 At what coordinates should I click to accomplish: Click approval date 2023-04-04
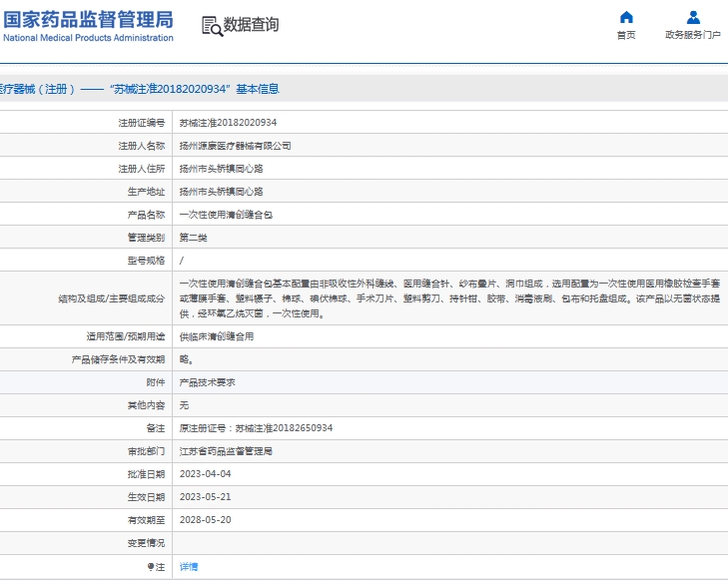pyautogui.click(x=205, y=474)
